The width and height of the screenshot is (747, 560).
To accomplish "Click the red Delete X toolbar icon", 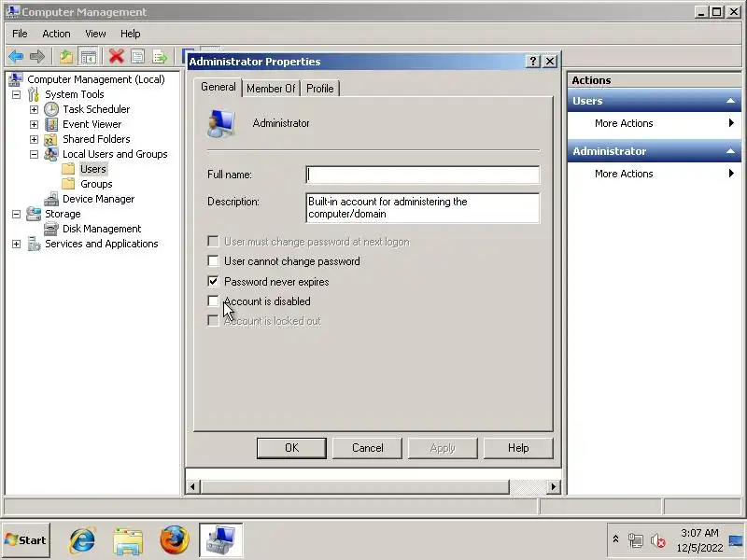I will tap(116, 56).
